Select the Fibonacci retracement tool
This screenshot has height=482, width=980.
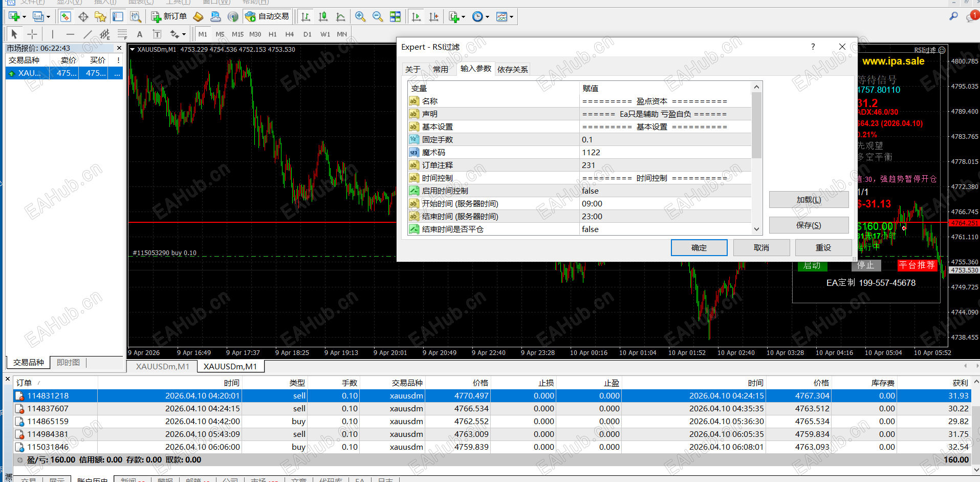pyautogui.click(x=122, y=34)
